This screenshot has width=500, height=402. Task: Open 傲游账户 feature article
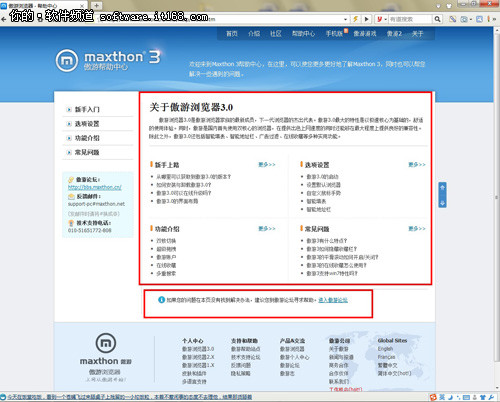[166, 257]
